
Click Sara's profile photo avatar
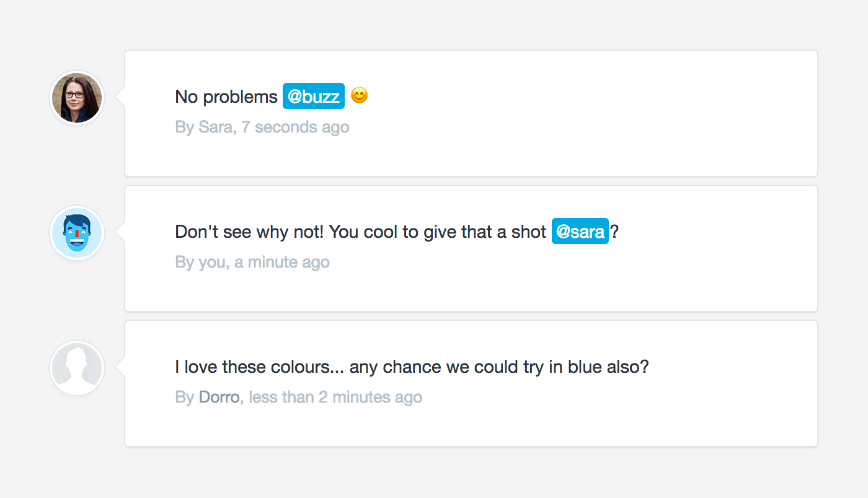[x=77, y=98]
